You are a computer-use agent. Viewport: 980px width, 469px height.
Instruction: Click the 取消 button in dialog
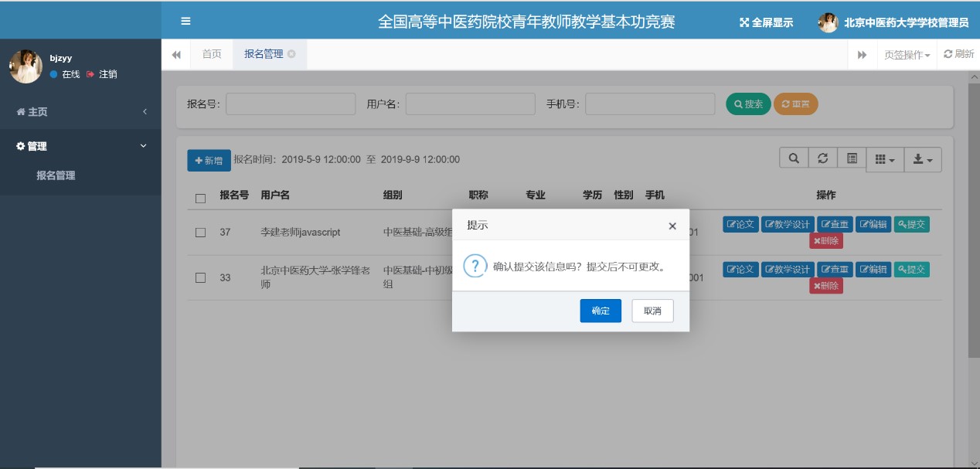point(652,311)
